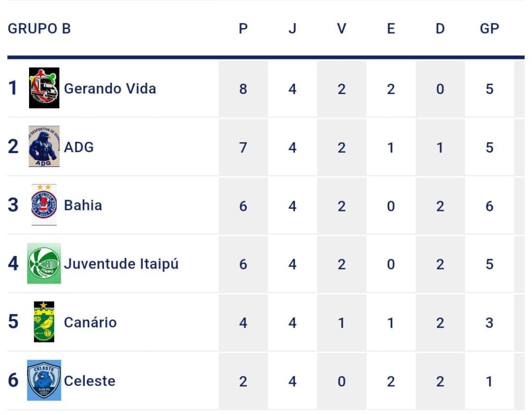The image size is (532, 415).
Task: Sort by the P points column header
Action: point(243,29)
